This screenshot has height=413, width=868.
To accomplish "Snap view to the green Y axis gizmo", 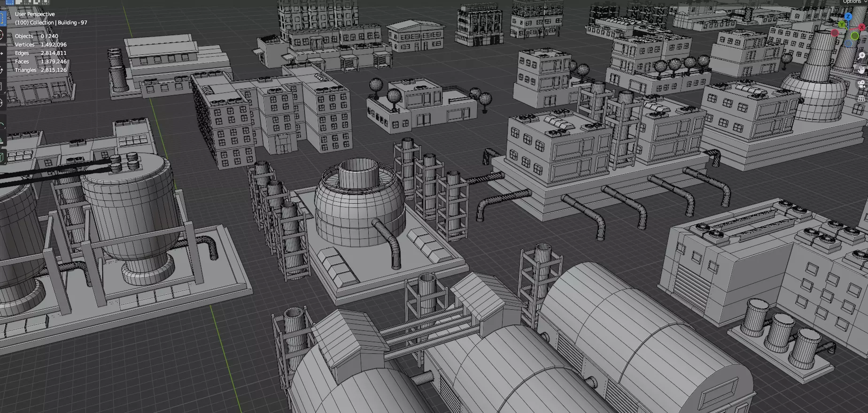I will [842, 24].
